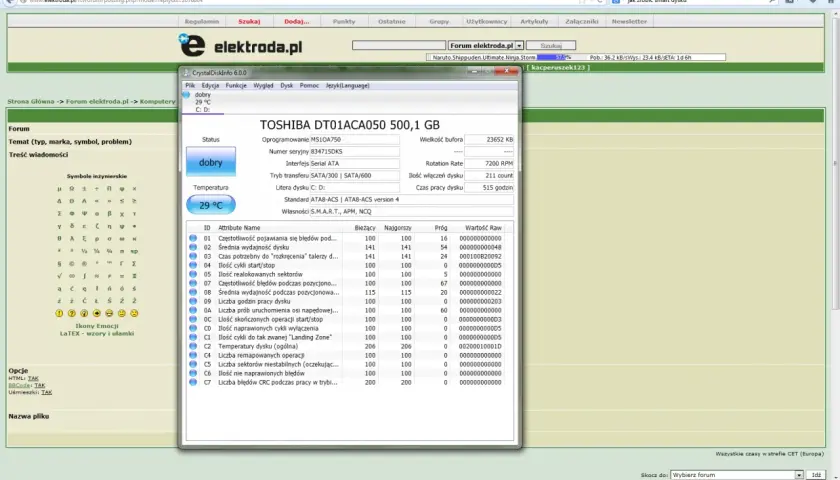Click the Strona Główna breadcrumb link
The image size is (840, 480).
(x=31, y=101)
